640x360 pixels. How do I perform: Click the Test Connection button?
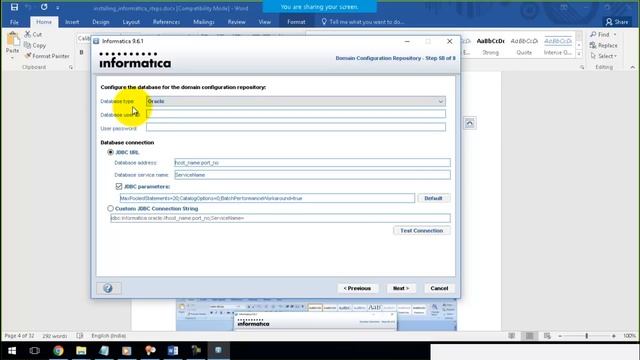pyautogui.click(x=422, y=231)
